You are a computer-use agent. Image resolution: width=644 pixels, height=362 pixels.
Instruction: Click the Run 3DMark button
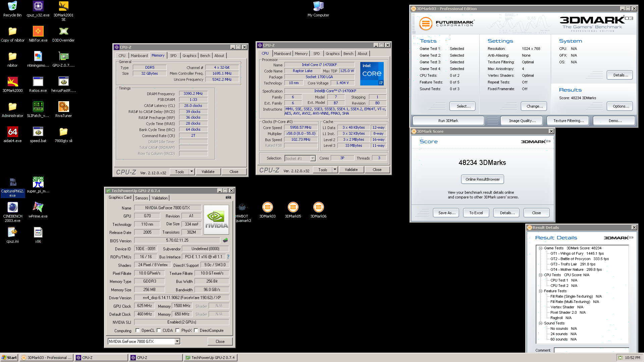(x=448, y=121)
